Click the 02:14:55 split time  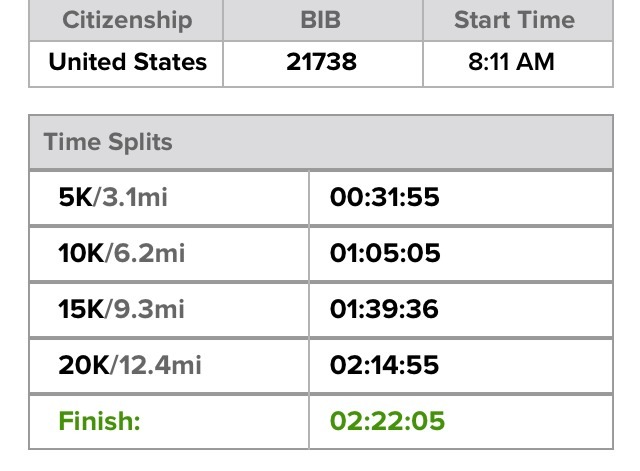(384, 365)
